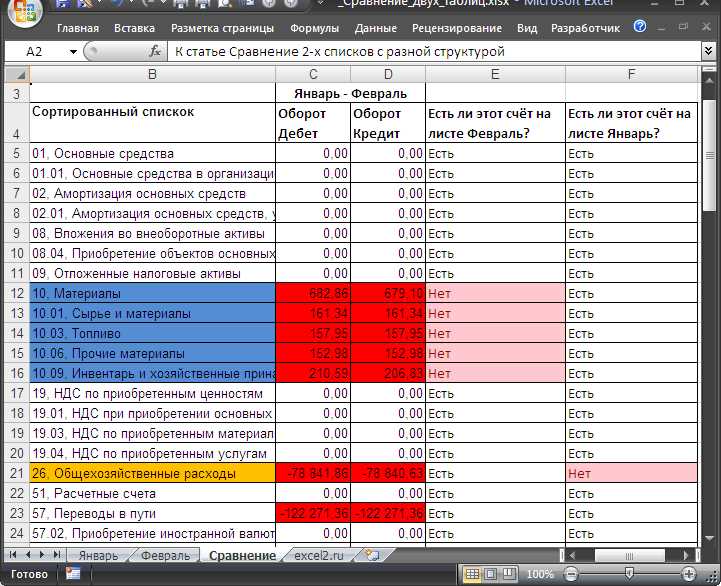The height and width of the screenshot is (586, 721).
Task: Select the 'Оборот Кредит' header cell
Action: tap(388, 122)
